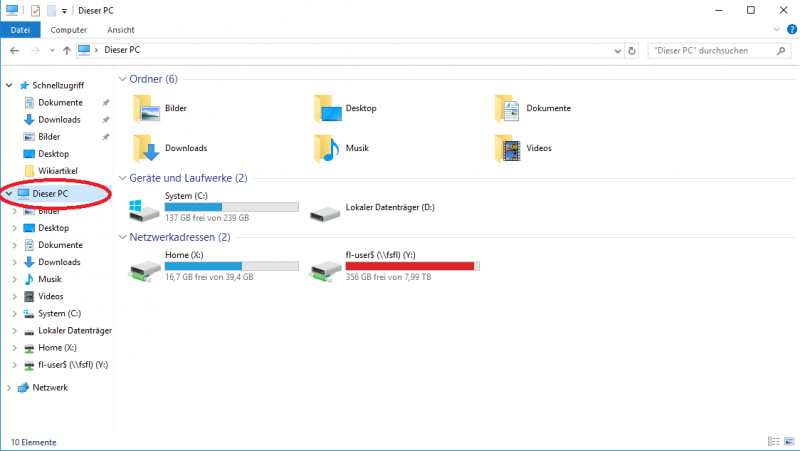Image resolution: width=800 pixels, height=451 pixels.
Task: Open the Bilder folder icon in Ordner
Action: coord(146,108)
